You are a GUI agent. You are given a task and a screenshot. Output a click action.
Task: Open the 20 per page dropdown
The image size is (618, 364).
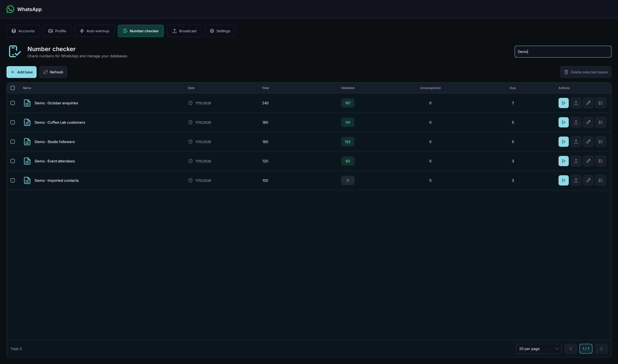pyautogui.click(x=539, y=349)
